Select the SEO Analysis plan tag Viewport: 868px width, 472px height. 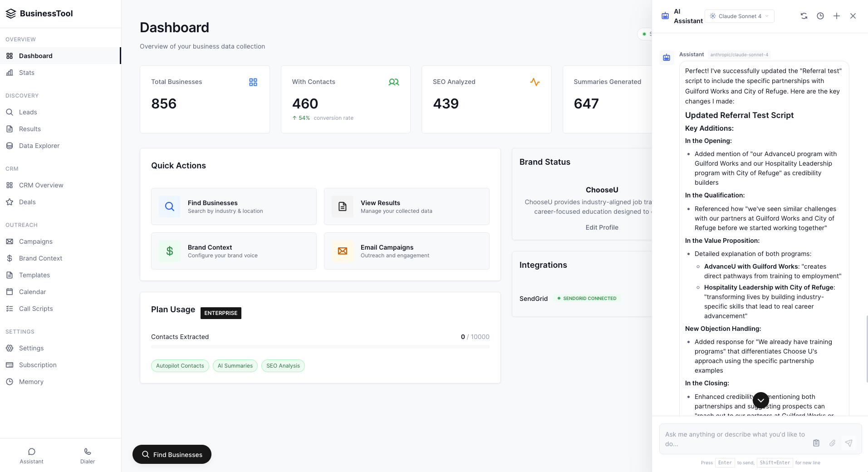pyautogui.click(x=283, y=366)
